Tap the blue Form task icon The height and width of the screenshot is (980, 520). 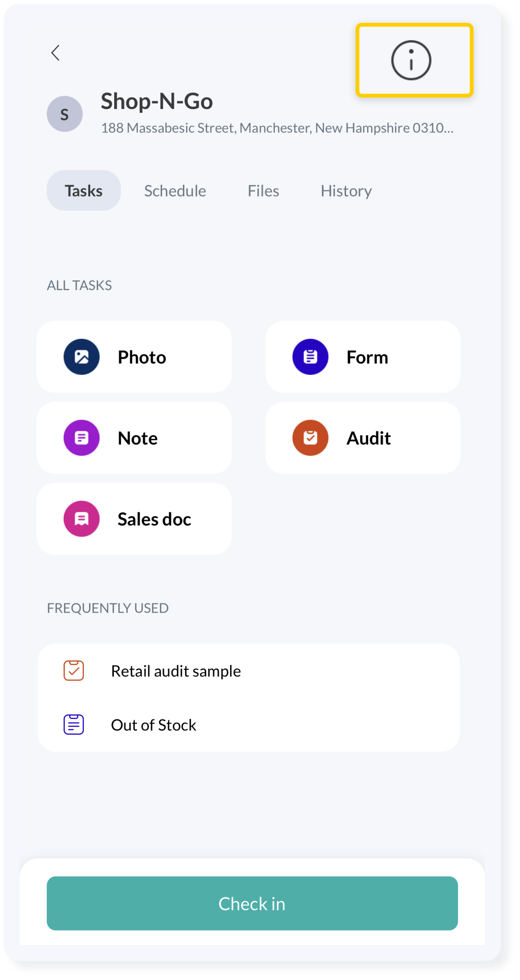[310, 357]
